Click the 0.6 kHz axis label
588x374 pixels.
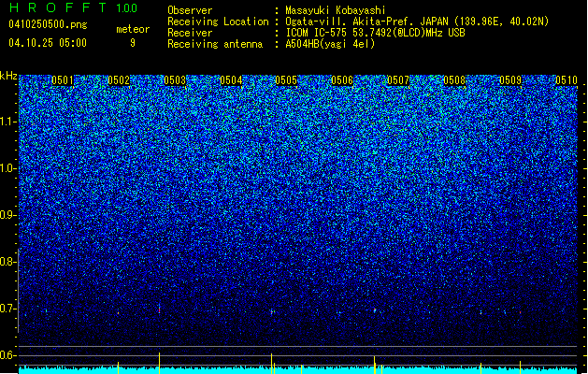point(8,355)
